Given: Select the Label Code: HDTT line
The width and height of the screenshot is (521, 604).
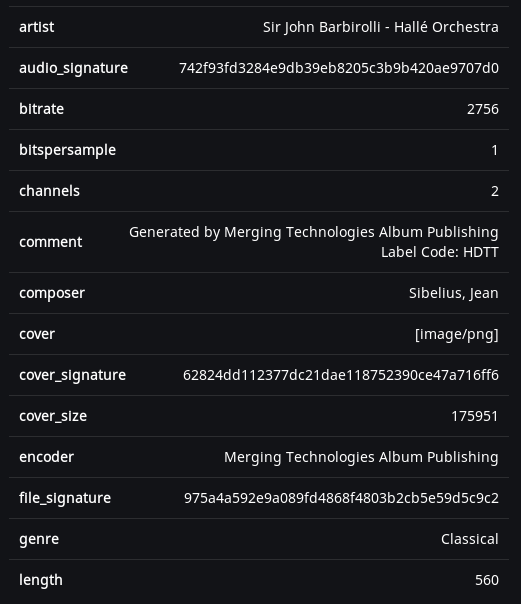Looking at the screenshot, I should pos(439,252).
